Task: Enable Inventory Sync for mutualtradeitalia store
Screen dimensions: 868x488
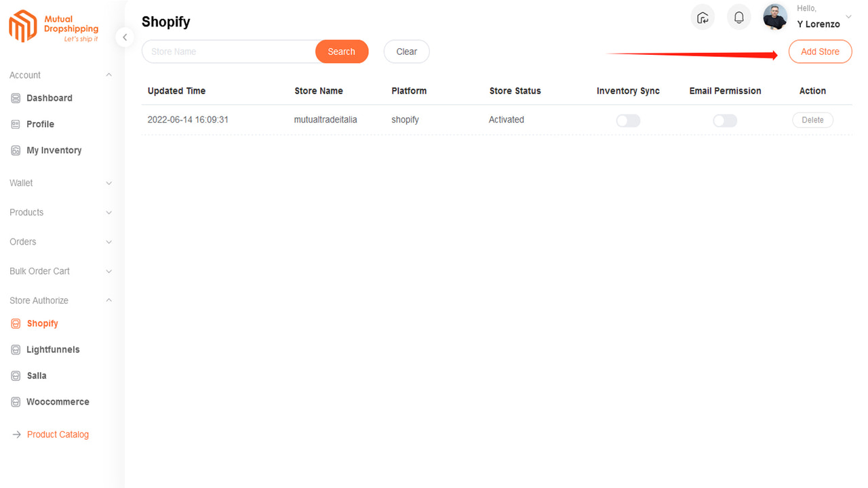Action: (627, 120)
